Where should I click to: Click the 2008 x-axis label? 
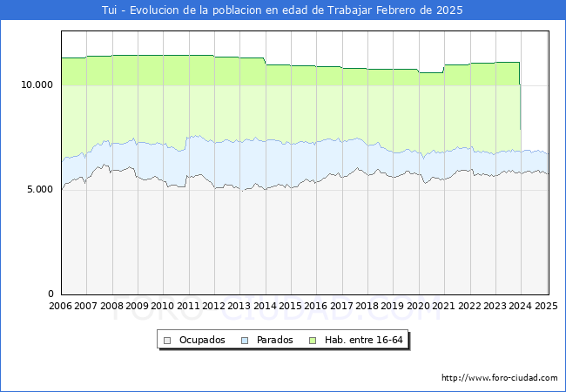coord(112,306)
